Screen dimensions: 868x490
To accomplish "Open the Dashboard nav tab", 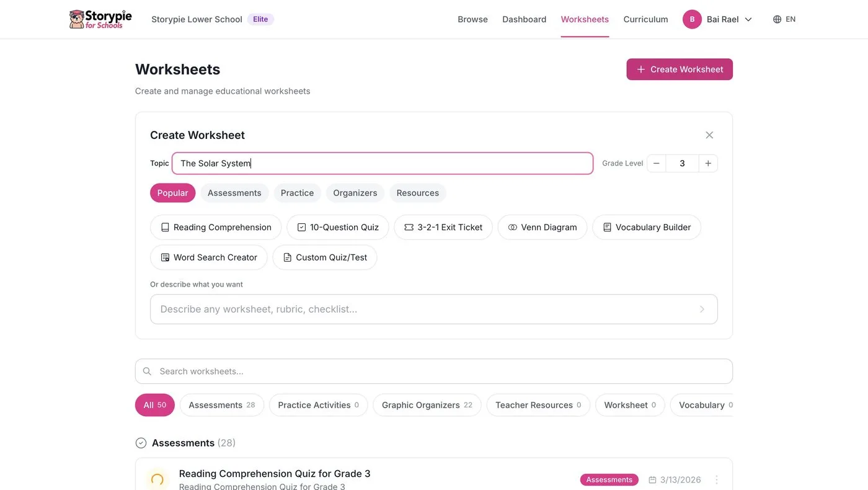I will (524, 19).
